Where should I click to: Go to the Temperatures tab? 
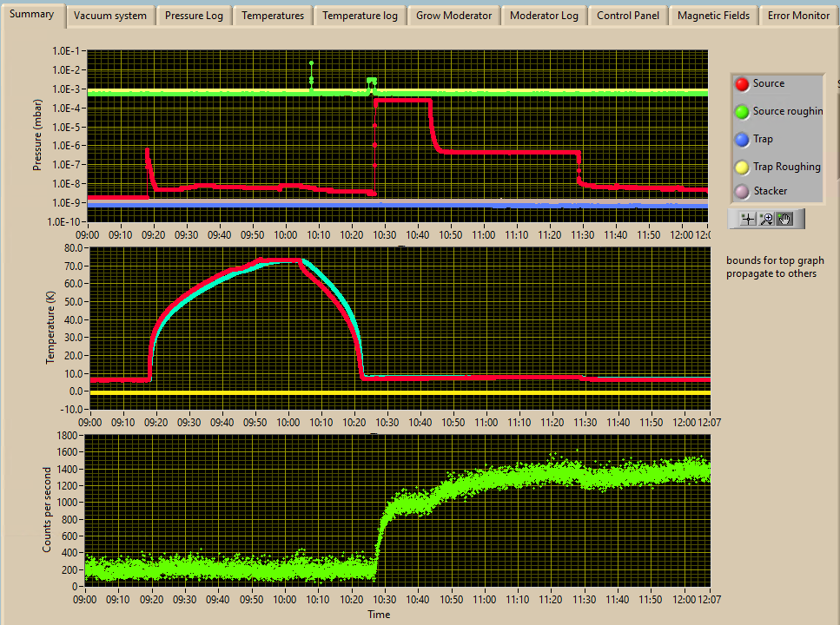tap(273, 16)
